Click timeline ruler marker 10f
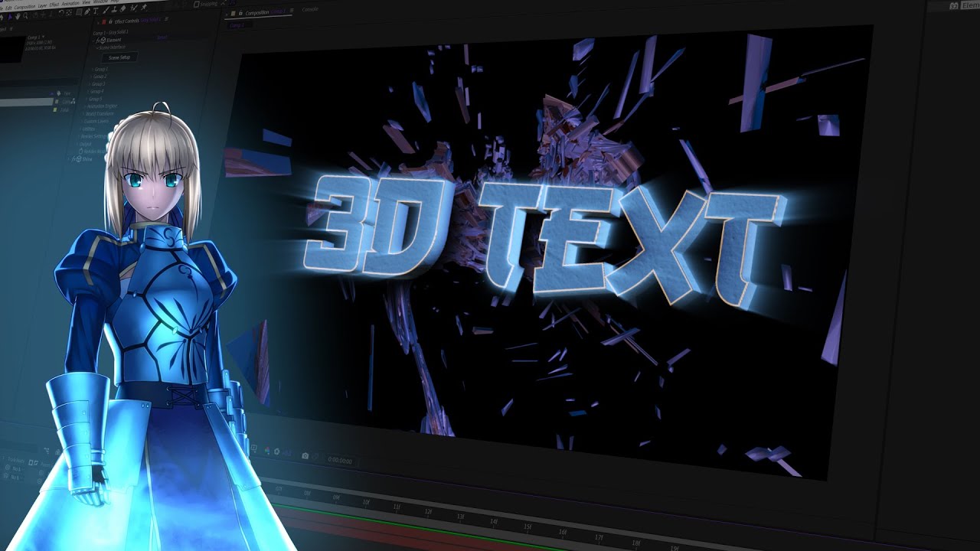The image size is (980, 551). tap(366, 503)
